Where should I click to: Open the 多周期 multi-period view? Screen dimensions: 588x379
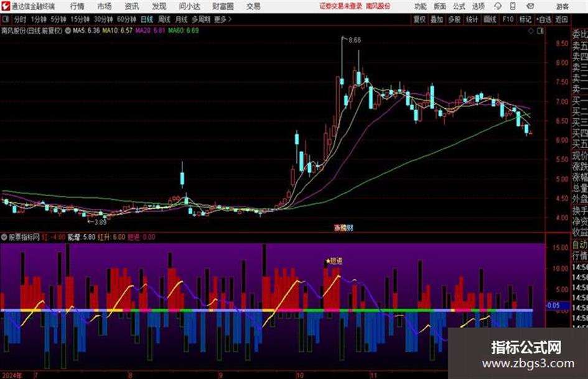pos(201,19)
